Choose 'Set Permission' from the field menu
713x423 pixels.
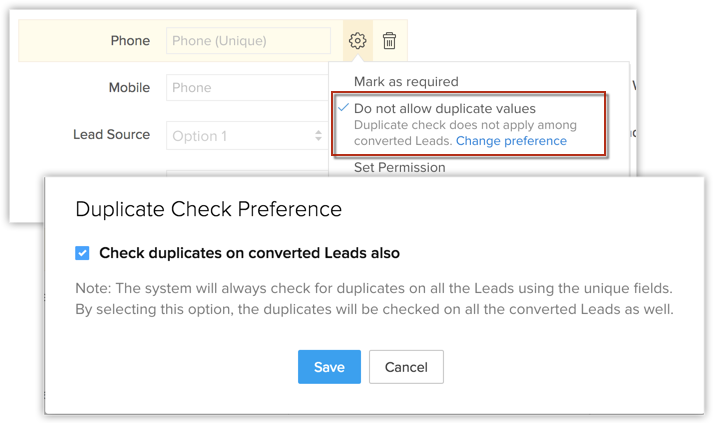coord(400,167)
